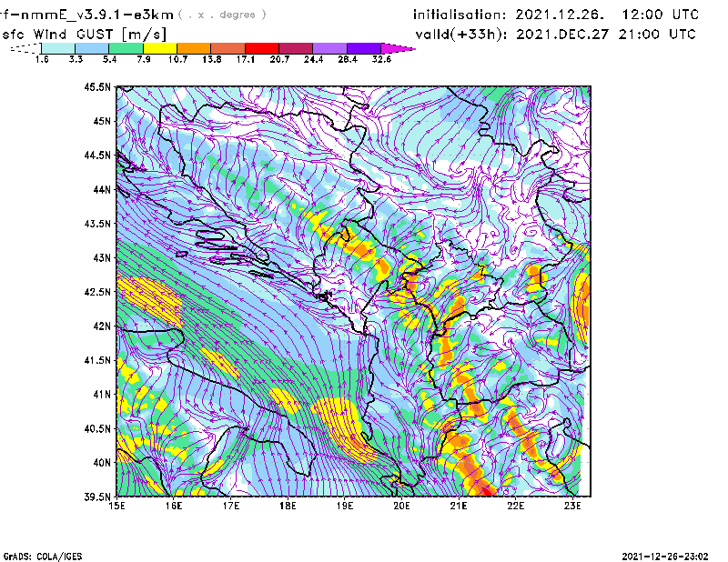Viewport: 728px width, 562px height.
Task: Click longitude label "19E"
Action: (x=345, y=506)
